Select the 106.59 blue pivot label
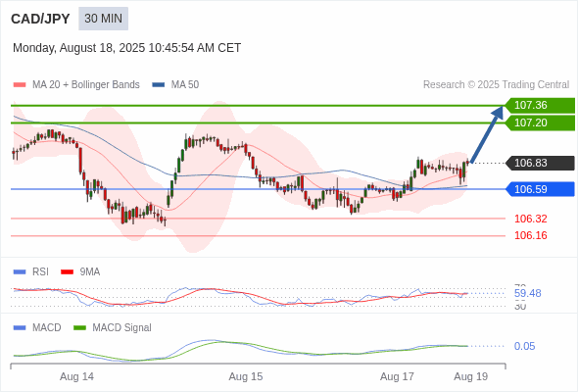The height and width of the screenshot is (392, 578). (540, 189)
